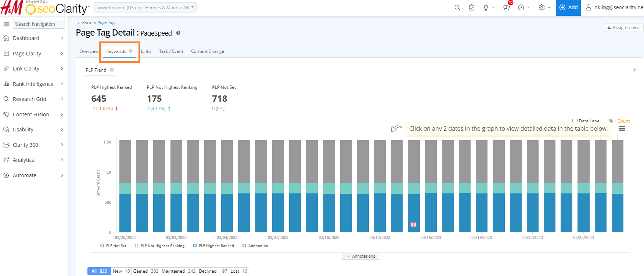Enable the Data Label checkbox

575,121
